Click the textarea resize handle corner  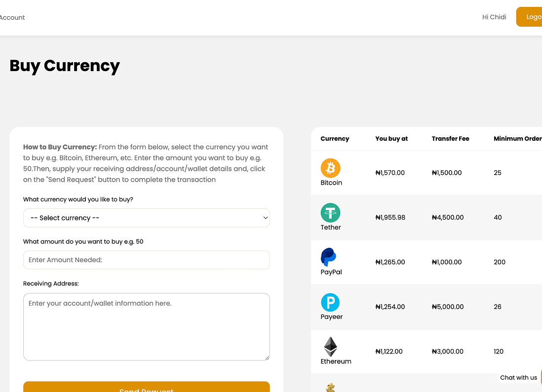(x=267, y=358)
